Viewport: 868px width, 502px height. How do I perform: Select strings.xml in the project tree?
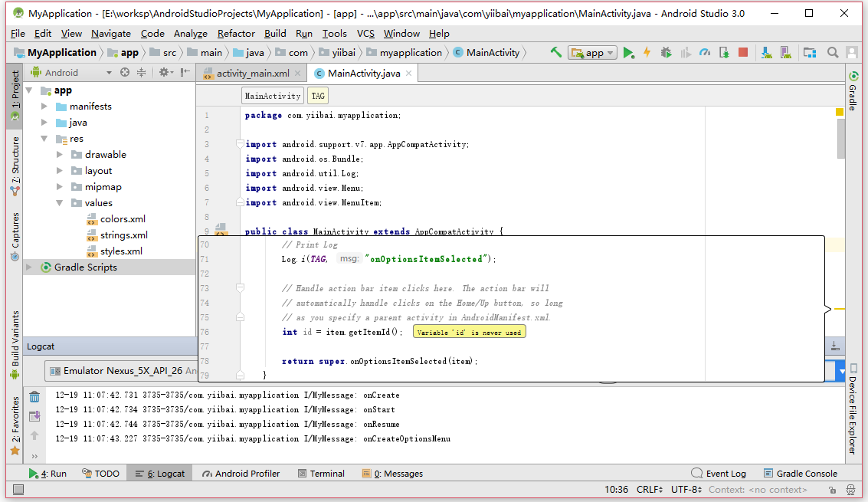coord(123,235)
